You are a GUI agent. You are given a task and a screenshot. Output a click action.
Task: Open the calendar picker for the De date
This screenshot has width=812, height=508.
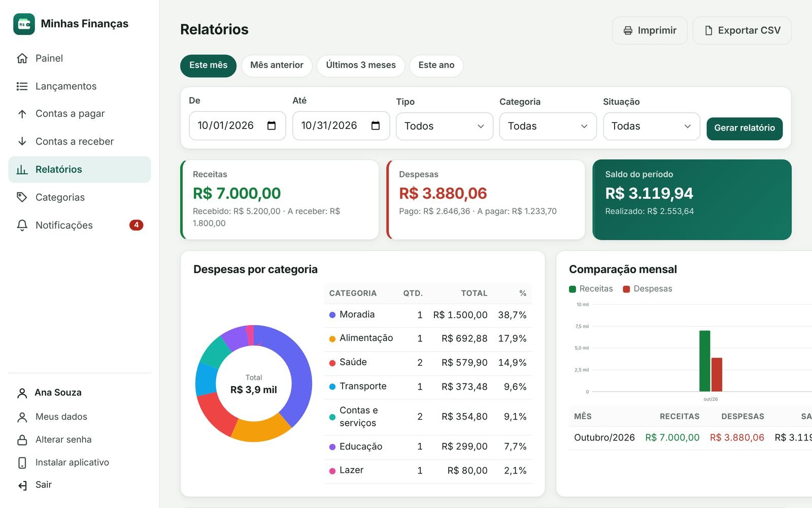272,125
